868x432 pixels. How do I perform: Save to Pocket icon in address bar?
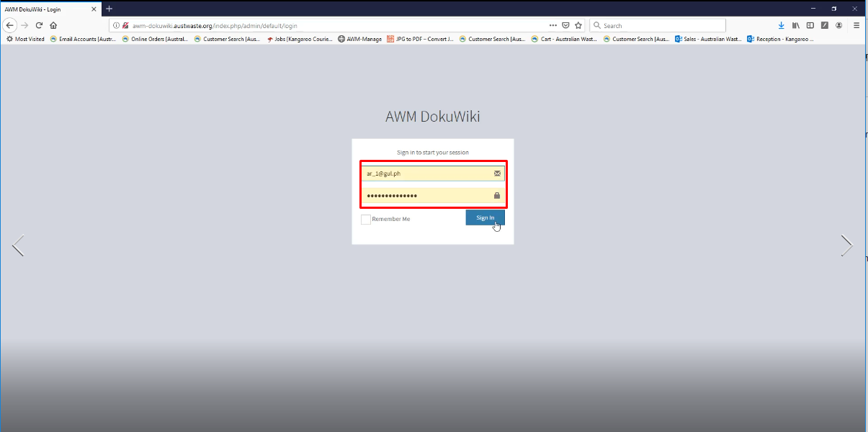(x=565, y=25)
